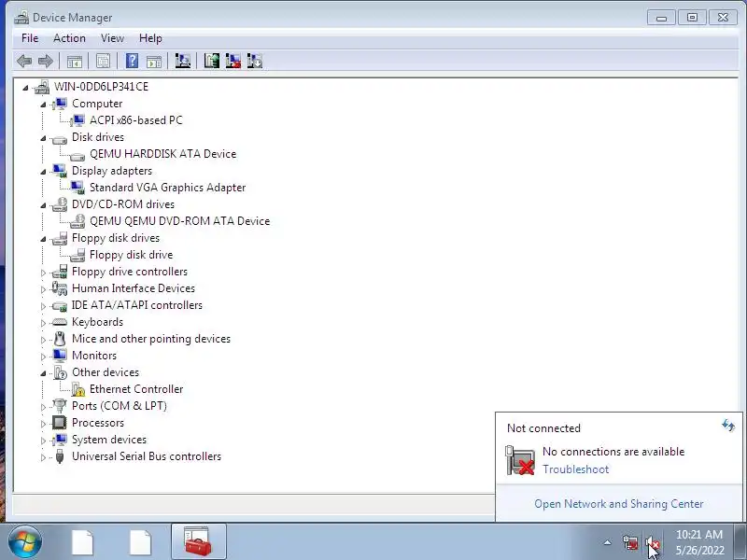Screen dimensions: 747x560
Task: Select QEMU HARDDISK ATA Device label
Action: coord(162,154)
